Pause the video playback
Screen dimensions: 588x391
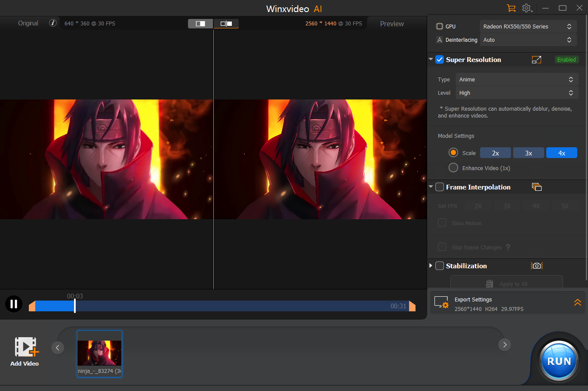tap(14, 304)
